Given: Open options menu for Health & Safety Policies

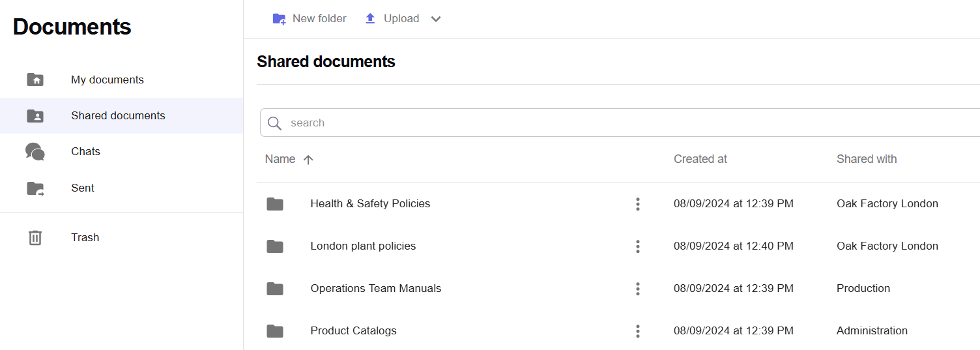Looking at the screenshot, I should point(637,204).
